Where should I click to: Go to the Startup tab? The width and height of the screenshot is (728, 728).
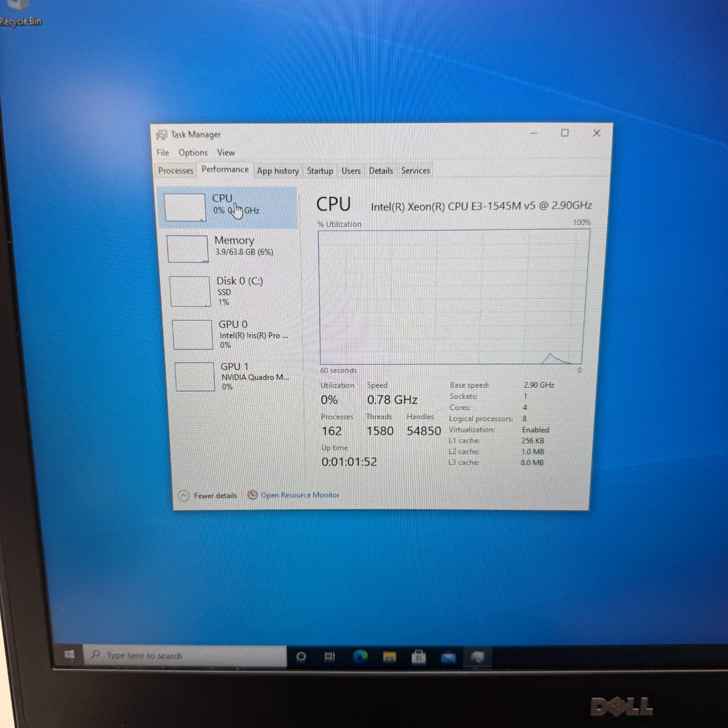[320, 171]
